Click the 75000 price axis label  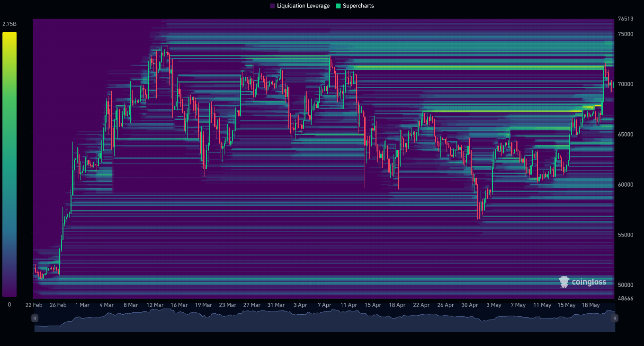[626, 34]
